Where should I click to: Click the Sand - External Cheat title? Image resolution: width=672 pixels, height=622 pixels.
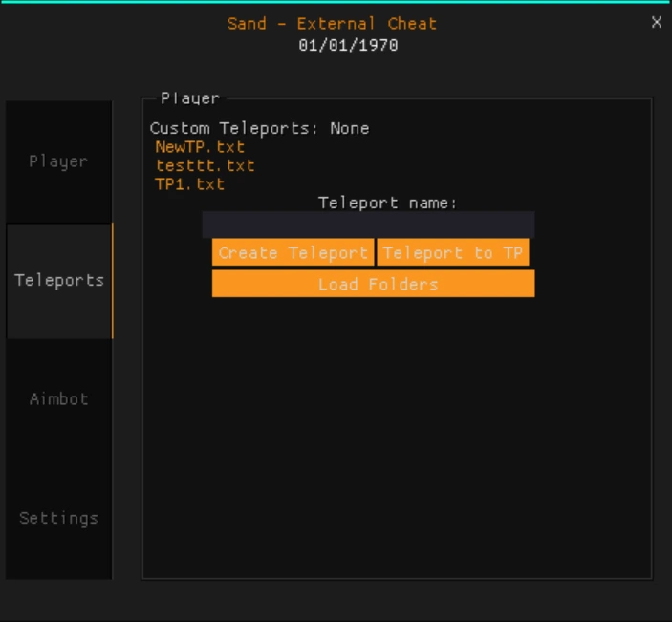pos(332,24)
